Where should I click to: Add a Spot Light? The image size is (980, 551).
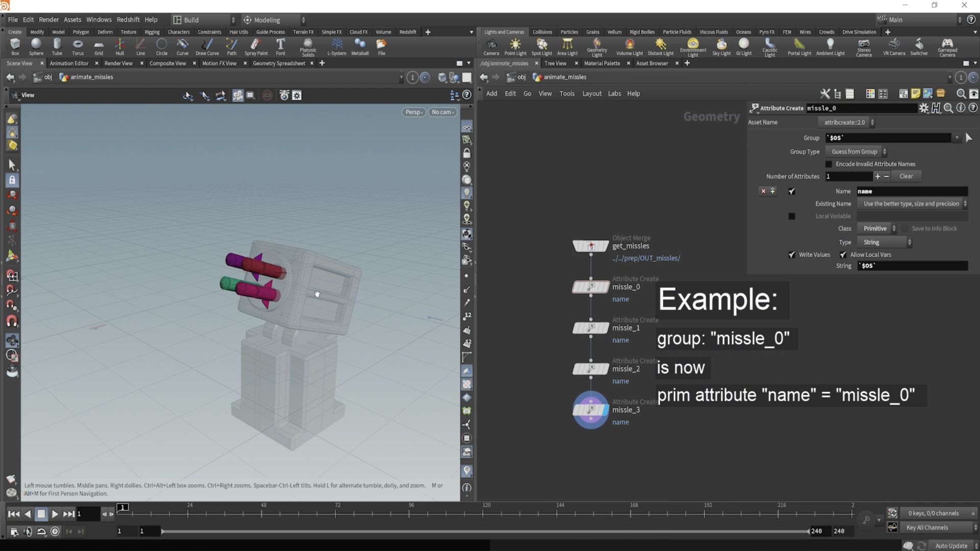pyautogui.click(x=542, y=46)
